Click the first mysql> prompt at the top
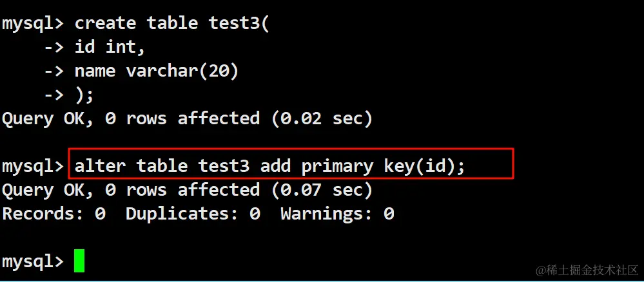The height and width of the screenshot is (282, 644). 33,23
